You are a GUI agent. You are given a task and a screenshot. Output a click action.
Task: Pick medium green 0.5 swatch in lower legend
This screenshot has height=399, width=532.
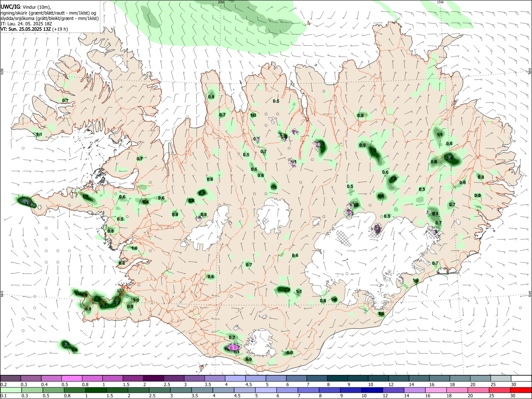(x=53, y=390)
